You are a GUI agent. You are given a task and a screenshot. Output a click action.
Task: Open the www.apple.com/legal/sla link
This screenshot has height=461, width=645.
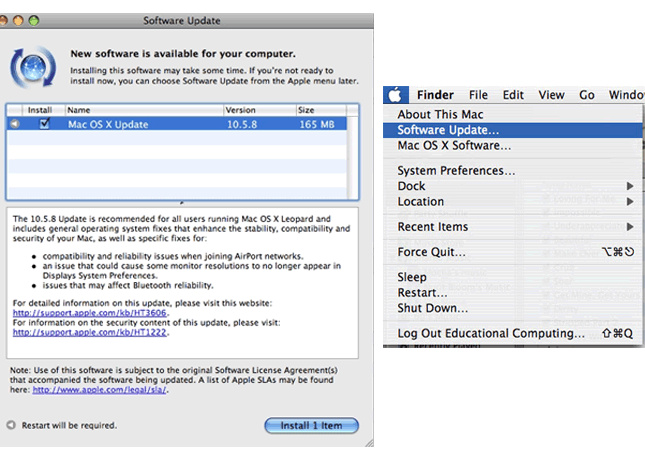pyautogui.click(x=100, y=389)
